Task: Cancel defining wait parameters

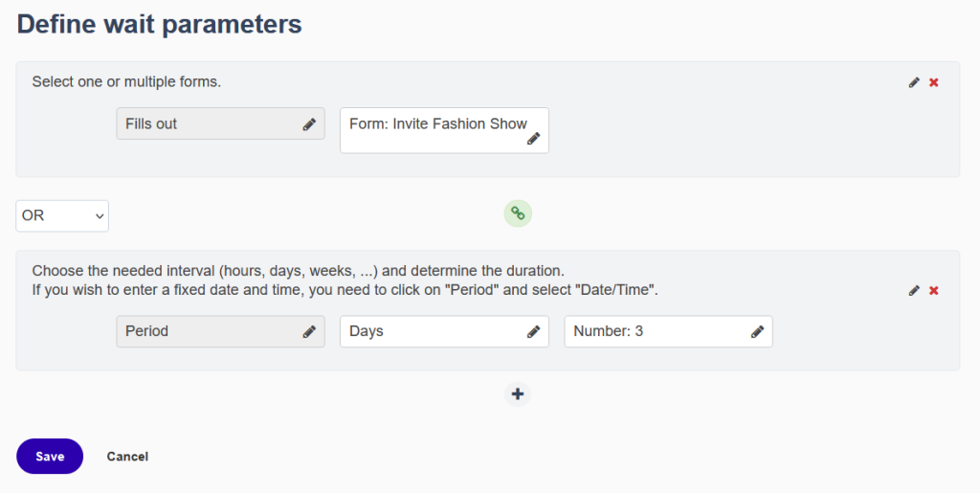Action: [x=127, y=457]
